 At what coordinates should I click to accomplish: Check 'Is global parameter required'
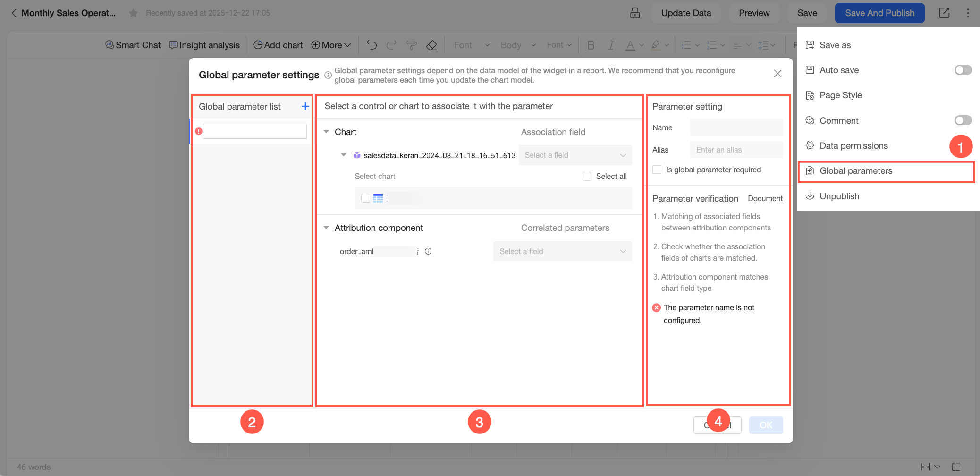(657, 170)
